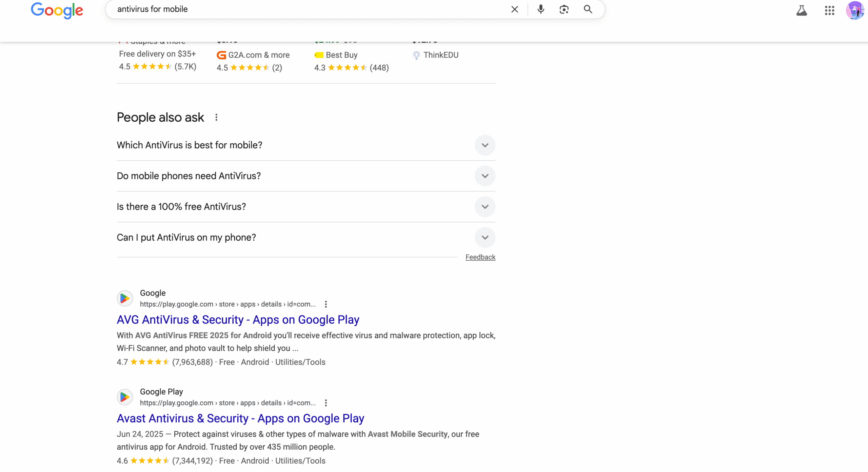868x472 pixels.
Task: Open Avast Antivirus & Security link
Action: (x=240, y=418)
